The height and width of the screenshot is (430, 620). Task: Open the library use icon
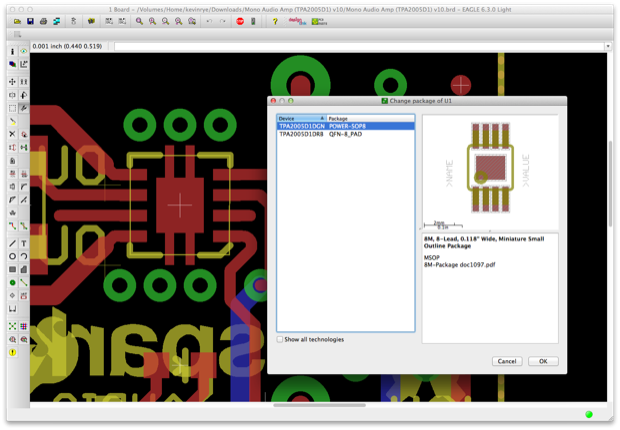[x=91, y=21]
